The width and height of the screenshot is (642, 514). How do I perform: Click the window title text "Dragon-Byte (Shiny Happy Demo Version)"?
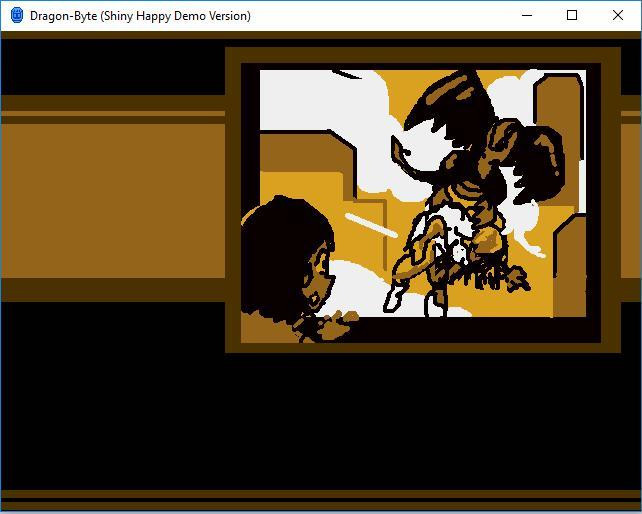click(140, 16)
